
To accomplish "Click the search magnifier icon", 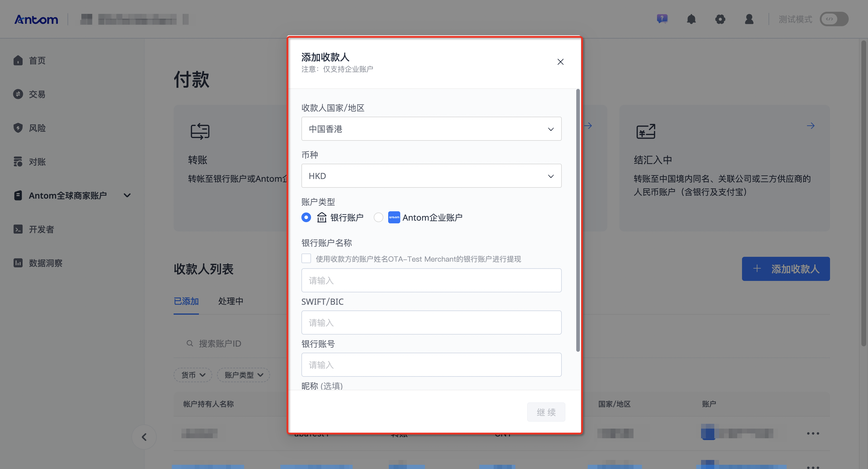I will click(190, 343).
